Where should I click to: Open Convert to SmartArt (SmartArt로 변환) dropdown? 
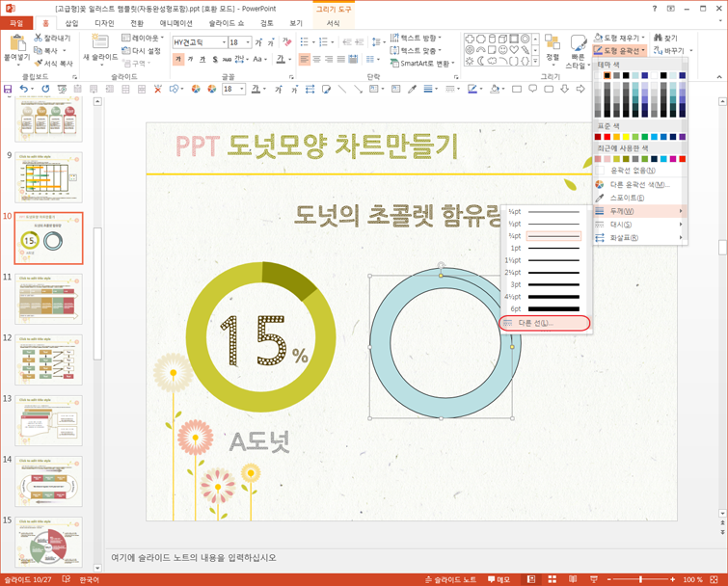(422, 63)
